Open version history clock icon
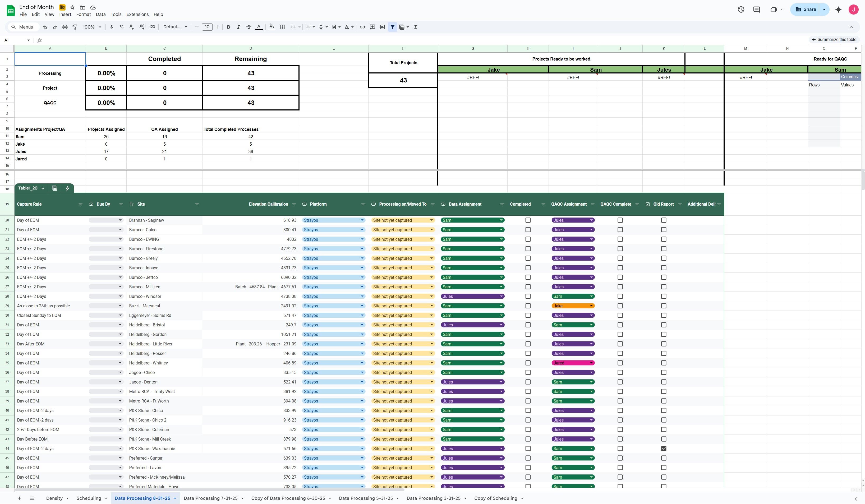 (741, 10)
